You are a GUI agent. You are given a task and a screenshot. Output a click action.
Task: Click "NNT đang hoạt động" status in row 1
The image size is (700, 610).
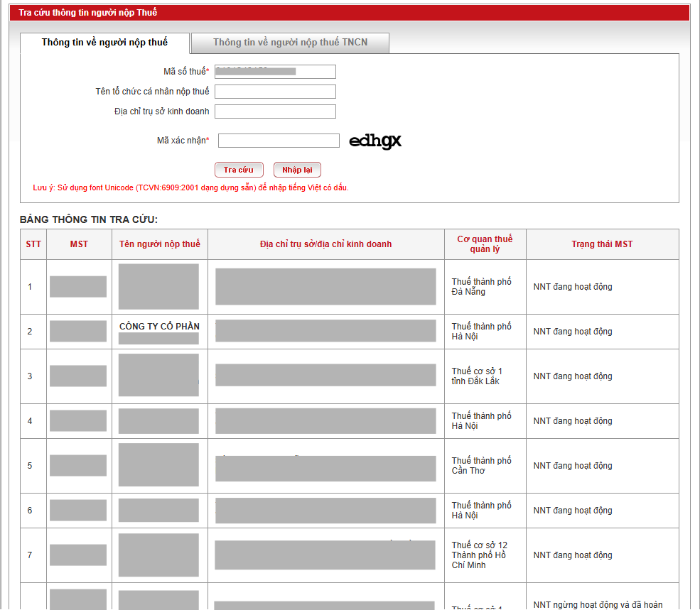573,286
